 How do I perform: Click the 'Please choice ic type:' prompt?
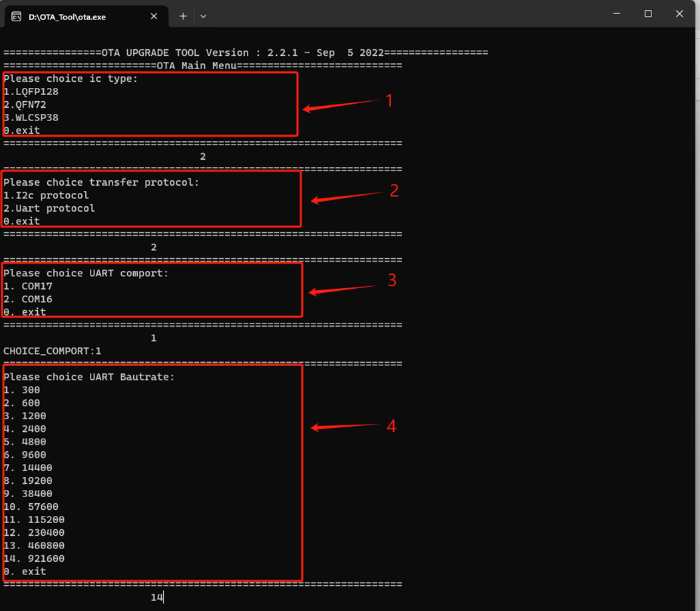(x=71, y=79)
